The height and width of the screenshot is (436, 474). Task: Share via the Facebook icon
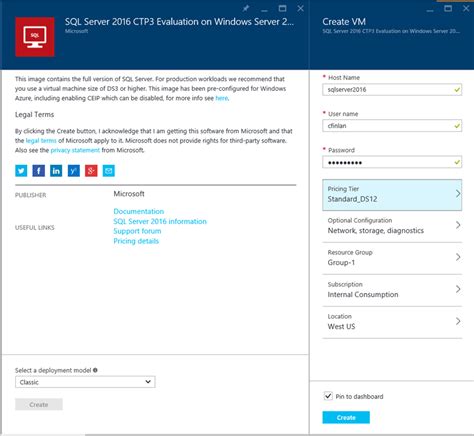click(x=39, y=171)
